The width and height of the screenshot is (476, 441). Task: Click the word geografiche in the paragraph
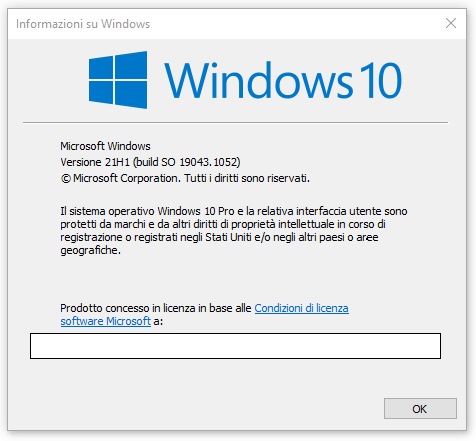(90, 250)
